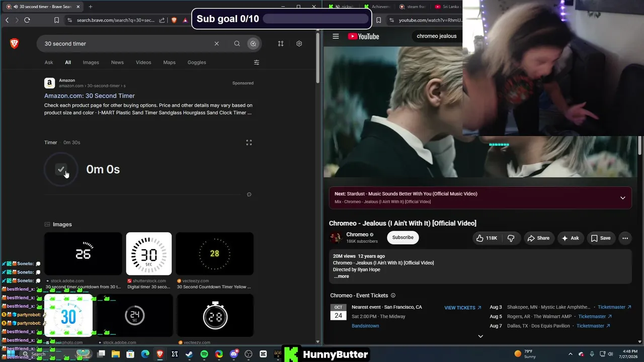Click the Brave Rewards triangle icon
644x362 pixels.
(185, 20)
